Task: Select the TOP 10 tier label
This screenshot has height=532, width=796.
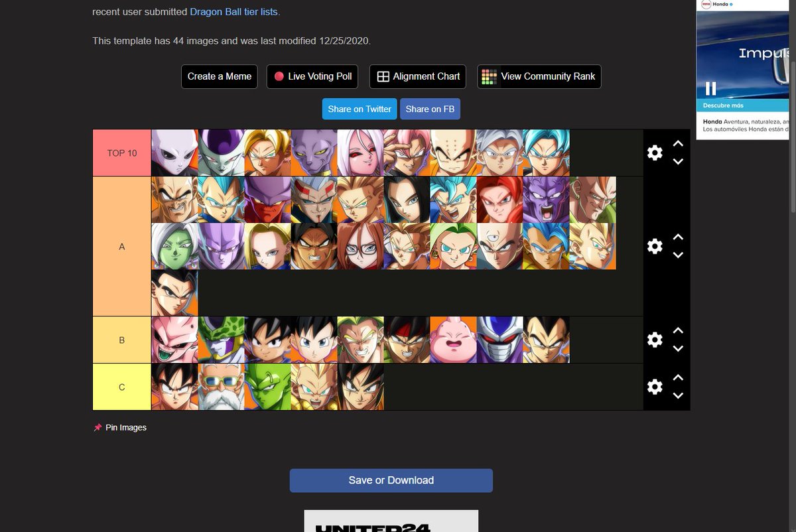Action: tap(122, 153)
